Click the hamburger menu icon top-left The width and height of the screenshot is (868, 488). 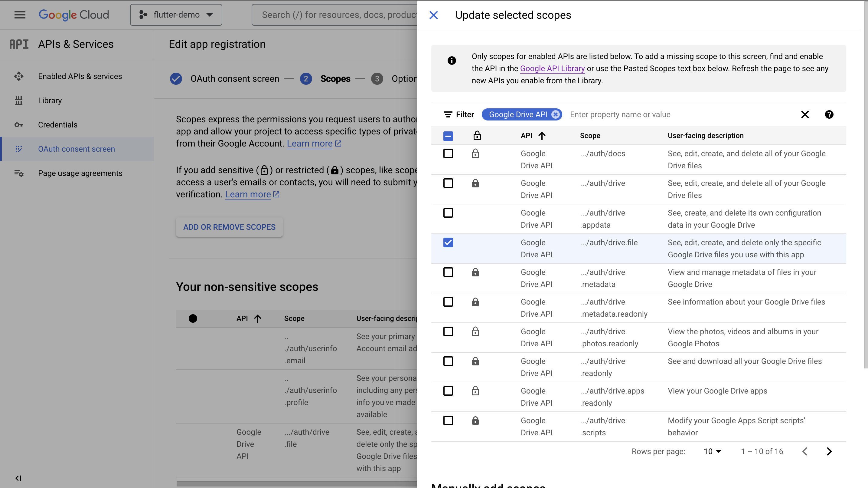[x=20, y=15]
